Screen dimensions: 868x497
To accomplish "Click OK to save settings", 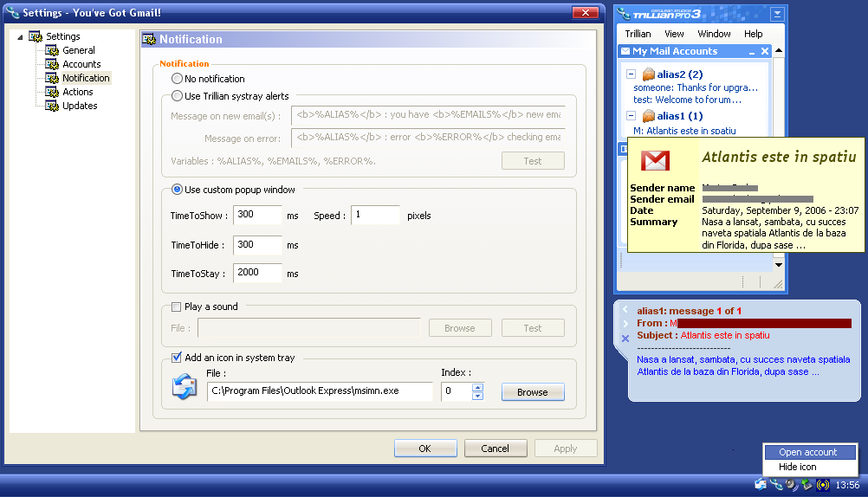I will [425, 449].
